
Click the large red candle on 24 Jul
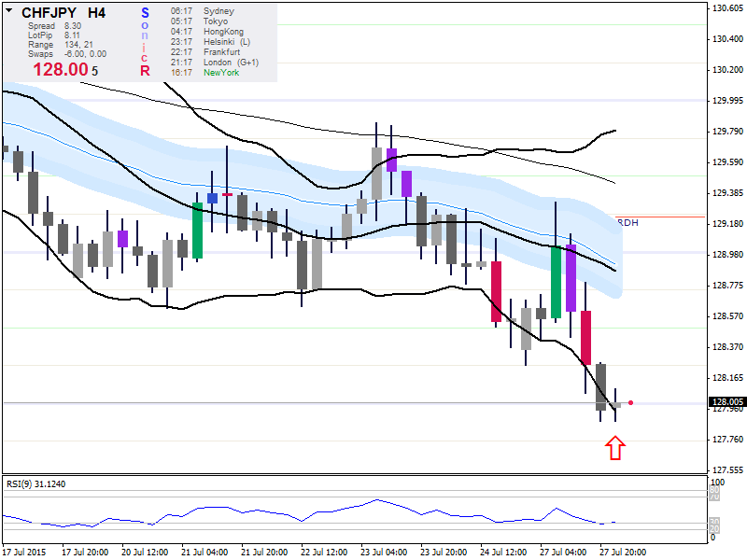coord(496,292)
